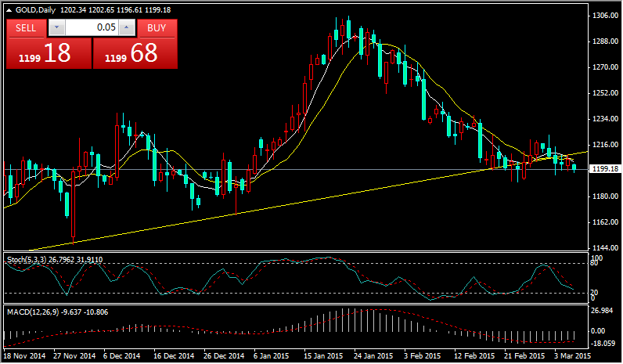Click the SELL button
Image resolution: width=623 pixels, height=364 pixels.
click(x=27, y=28)
